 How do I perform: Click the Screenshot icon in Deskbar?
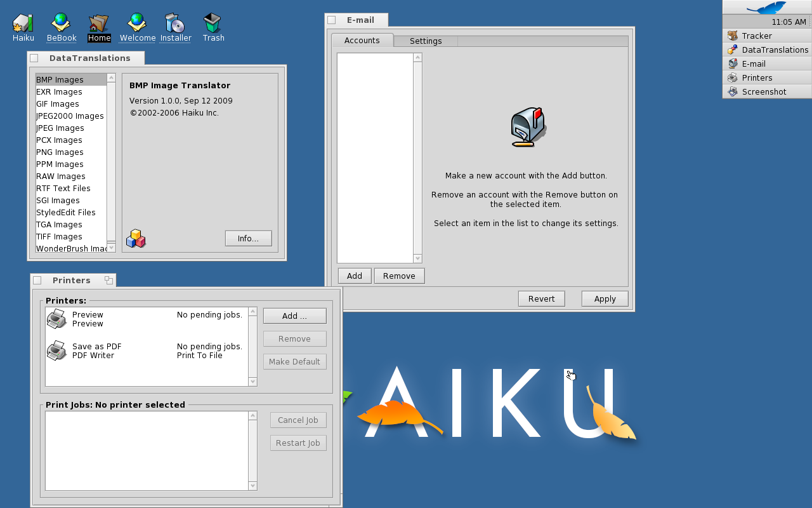(x=733, y=91)
